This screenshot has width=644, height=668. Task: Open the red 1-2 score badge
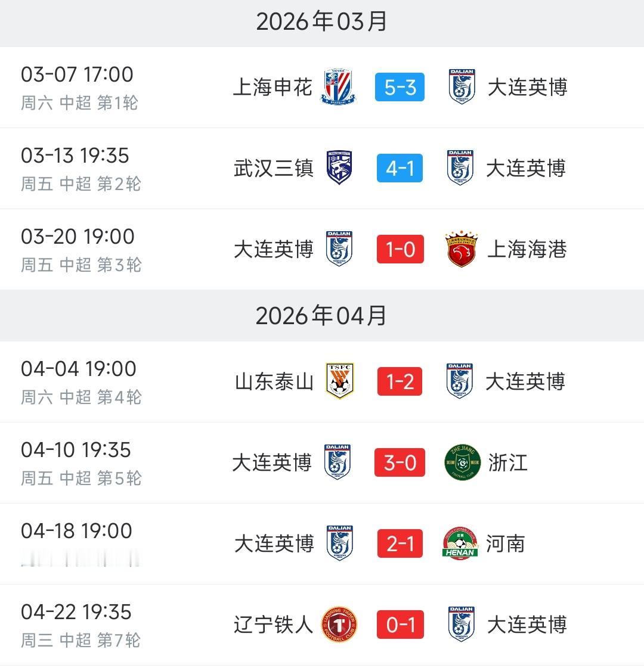click(x=400, y=381)
